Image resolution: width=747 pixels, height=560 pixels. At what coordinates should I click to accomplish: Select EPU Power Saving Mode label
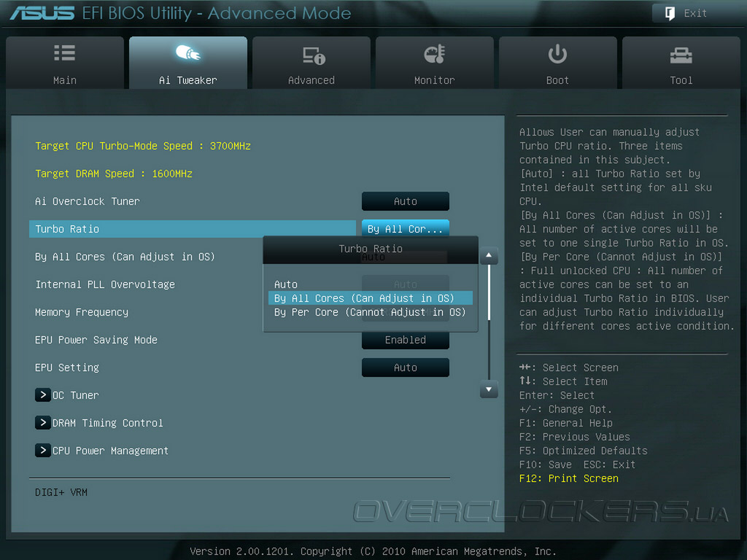point(96,340)
